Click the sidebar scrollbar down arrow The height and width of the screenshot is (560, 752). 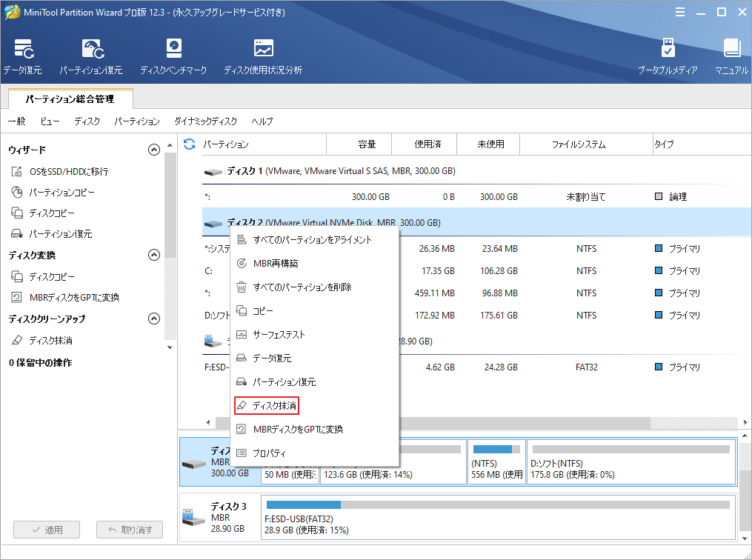(170, 347)
